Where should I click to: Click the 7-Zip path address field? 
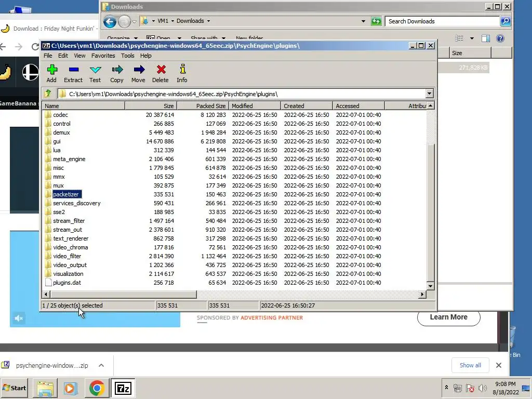pos(241,94)
